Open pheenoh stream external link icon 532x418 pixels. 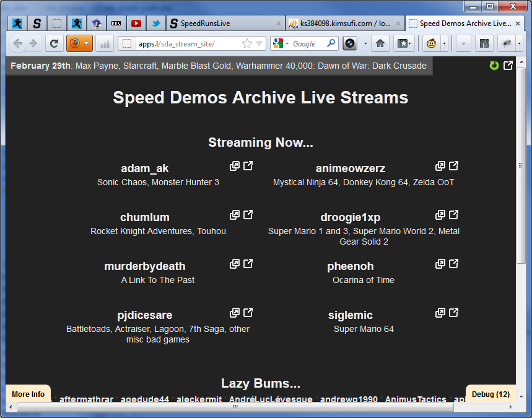tap(453, 264)
